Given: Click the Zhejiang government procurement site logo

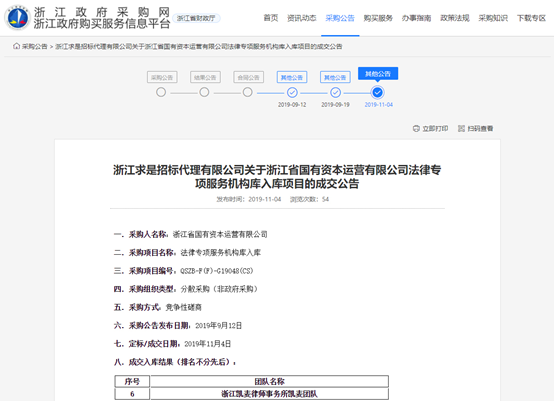Looking at the screenshot, I should 17,17.
